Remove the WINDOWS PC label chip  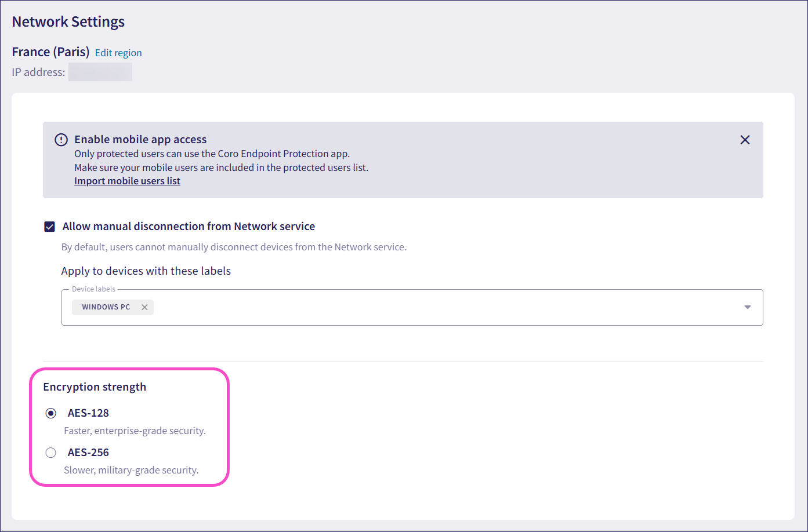pos(144,307)
